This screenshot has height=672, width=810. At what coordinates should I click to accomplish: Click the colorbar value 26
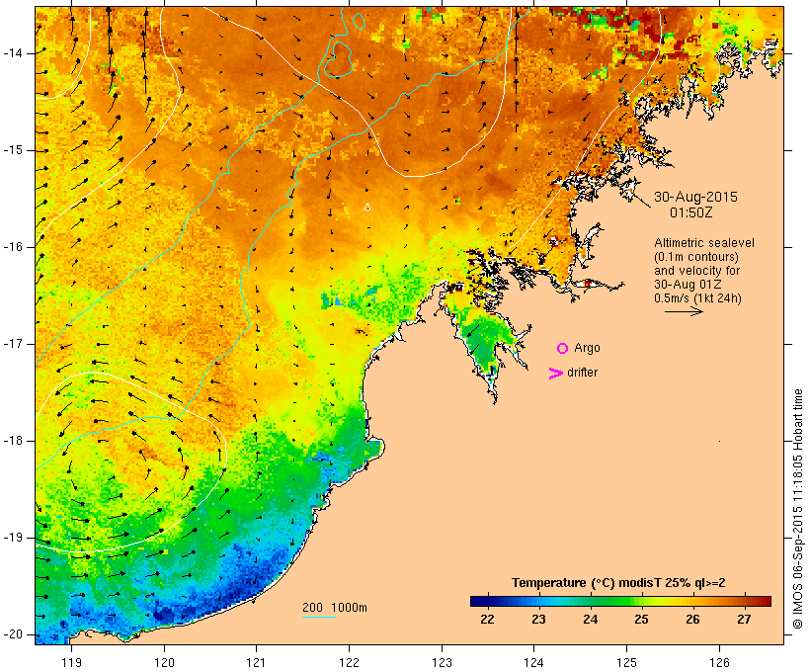click(x=692, y=620)
